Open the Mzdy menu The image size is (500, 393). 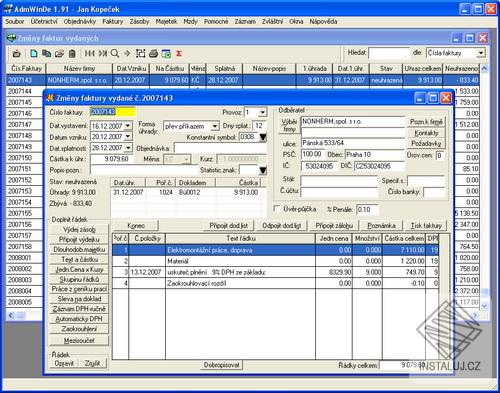190,22
